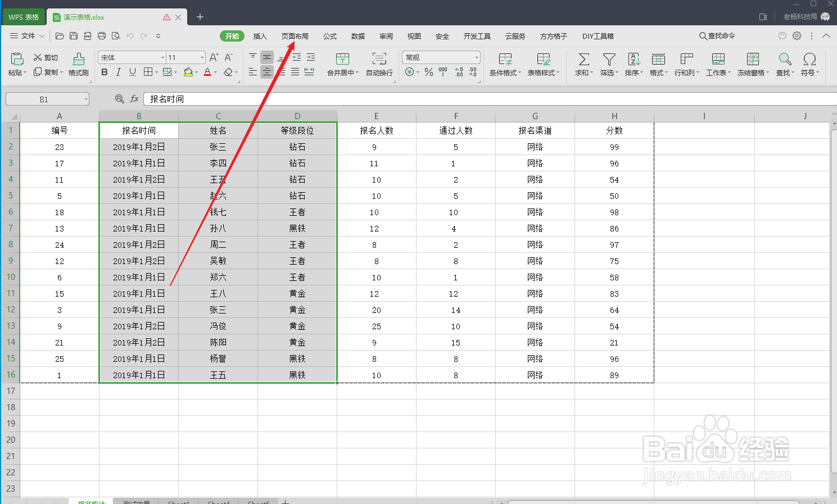Expand the borders dropdown arrow

tap(157, 72)
